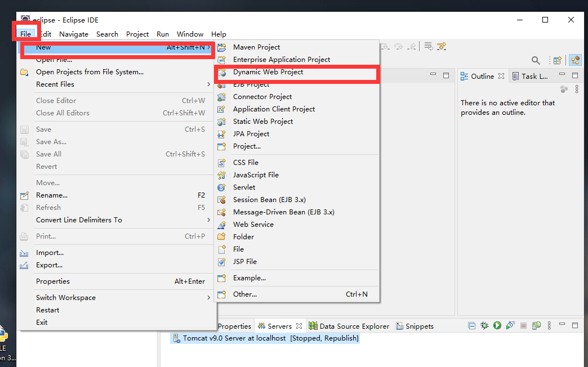The image size is (588, 367).
Task: Click the Open Perspective icon
Action: (557, 60)
